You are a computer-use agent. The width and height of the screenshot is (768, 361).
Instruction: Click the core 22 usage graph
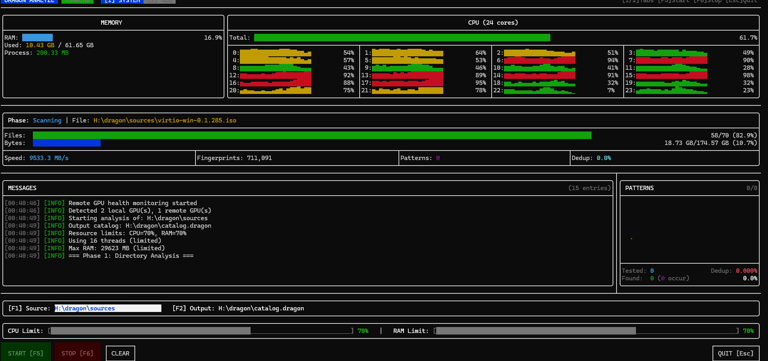539,91
